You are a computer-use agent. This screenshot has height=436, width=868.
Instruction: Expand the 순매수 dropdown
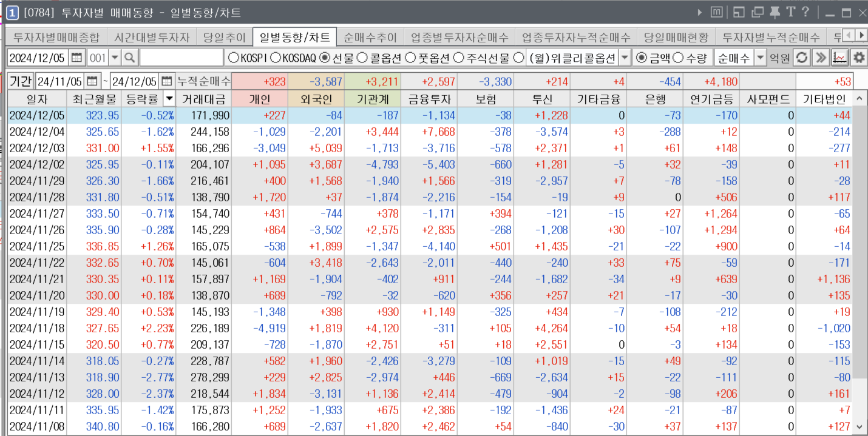click(760, 58)
